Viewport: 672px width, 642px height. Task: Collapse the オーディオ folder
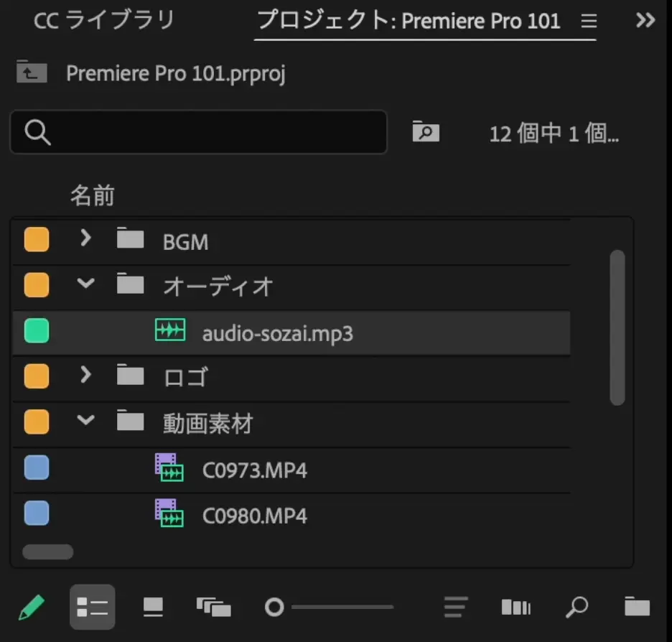(85, 284)
